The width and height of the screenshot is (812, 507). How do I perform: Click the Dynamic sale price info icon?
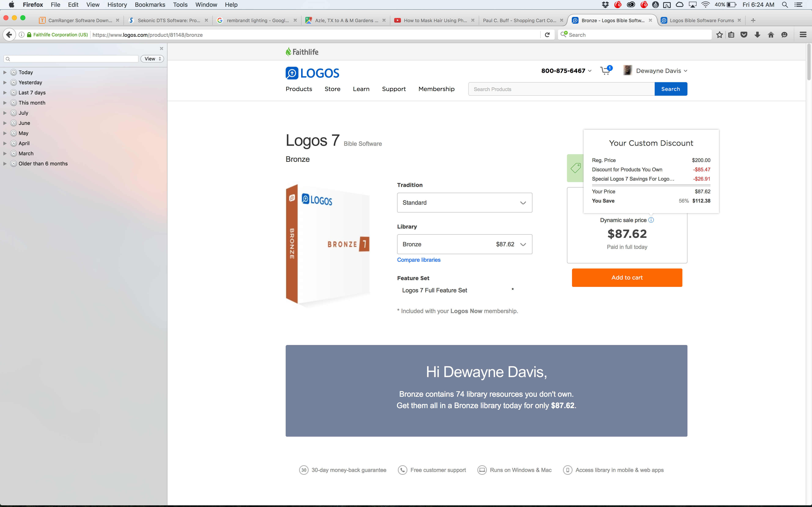click(x=651, y=220)
